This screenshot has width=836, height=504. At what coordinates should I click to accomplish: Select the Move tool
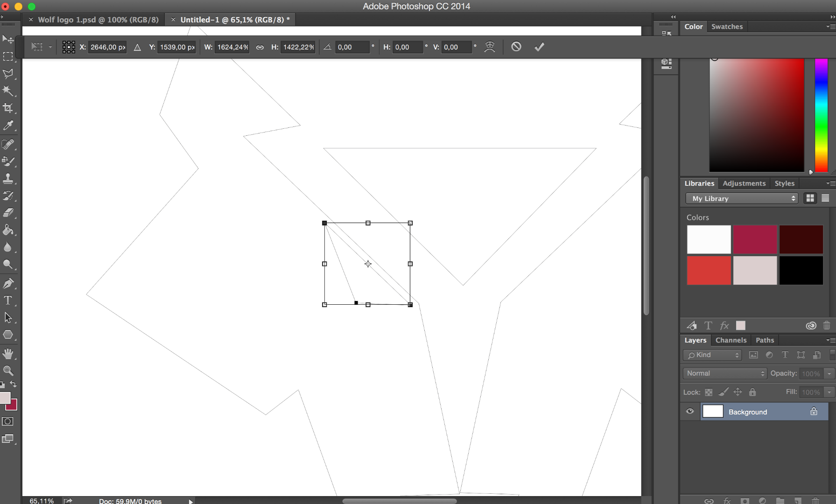click(8, 39)
